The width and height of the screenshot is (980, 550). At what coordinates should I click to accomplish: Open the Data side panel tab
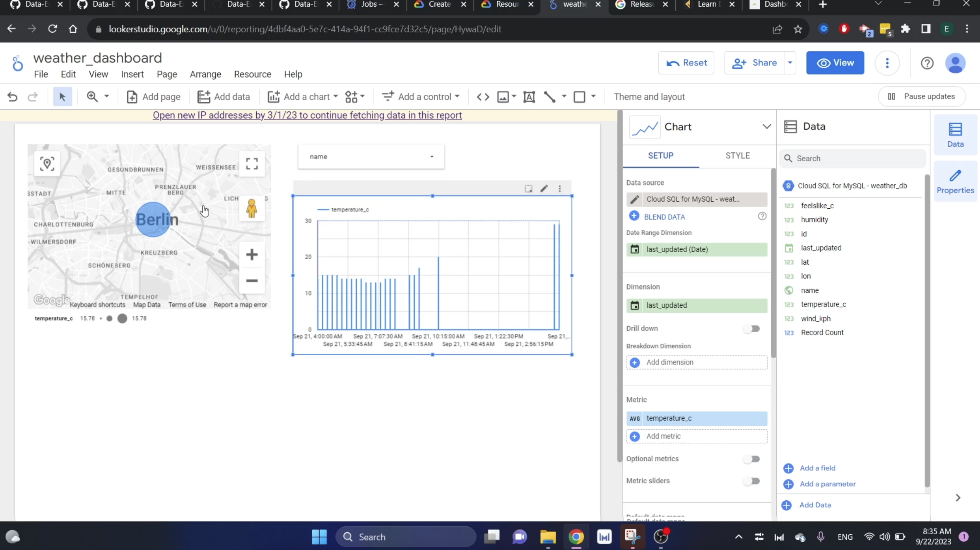[x=956, y=135]
